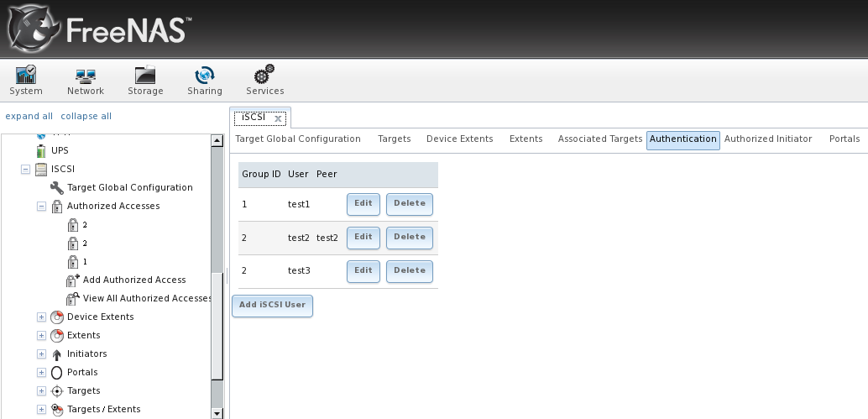
Task: Switch to the Extents tab
Action: pos(526,139)
